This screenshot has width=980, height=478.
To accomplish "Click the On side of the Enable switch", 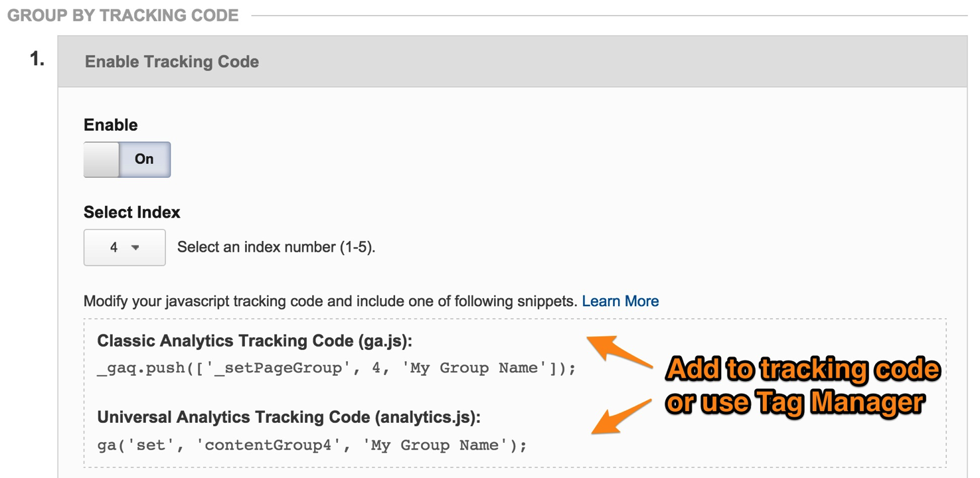I will click(x=143, y=159).
